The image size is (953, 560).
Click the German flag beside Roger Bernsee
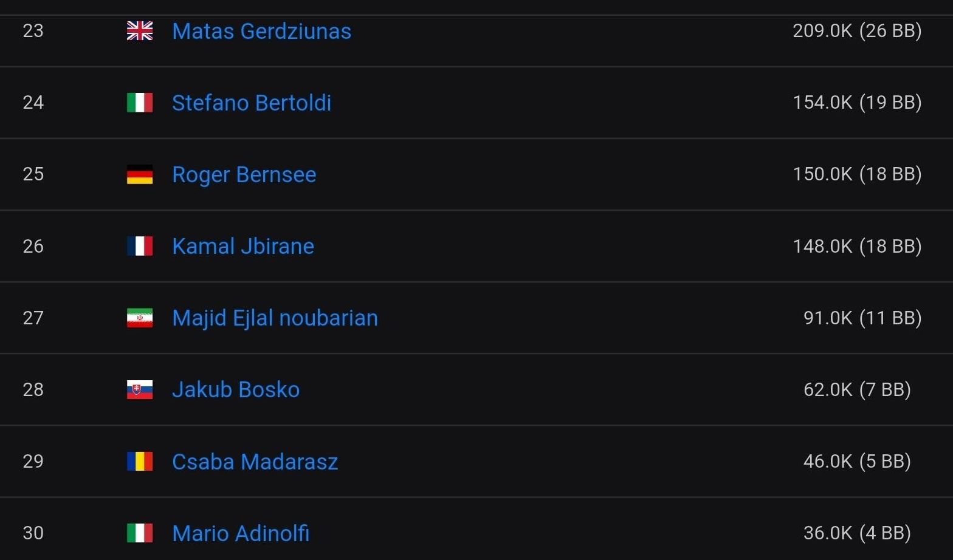139,174
